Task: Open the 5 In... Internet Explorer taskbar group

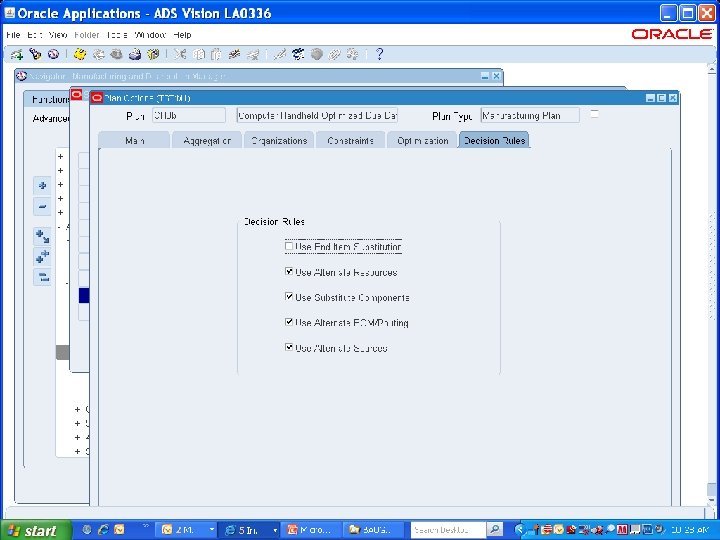Action: coord(248,530)
